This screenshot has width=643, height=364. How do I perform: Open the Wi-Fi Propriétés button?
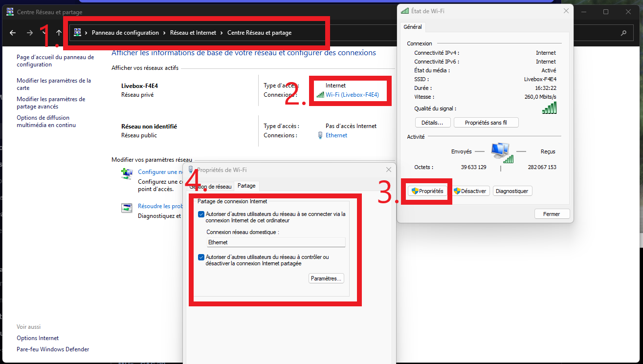(x=427, y=191)
